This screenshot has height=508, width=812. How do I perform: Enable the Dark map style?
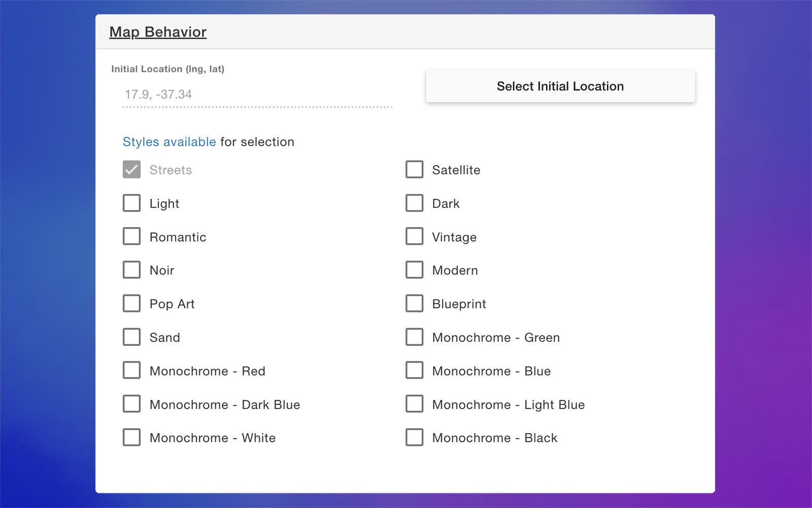click(x=414, y=203)
